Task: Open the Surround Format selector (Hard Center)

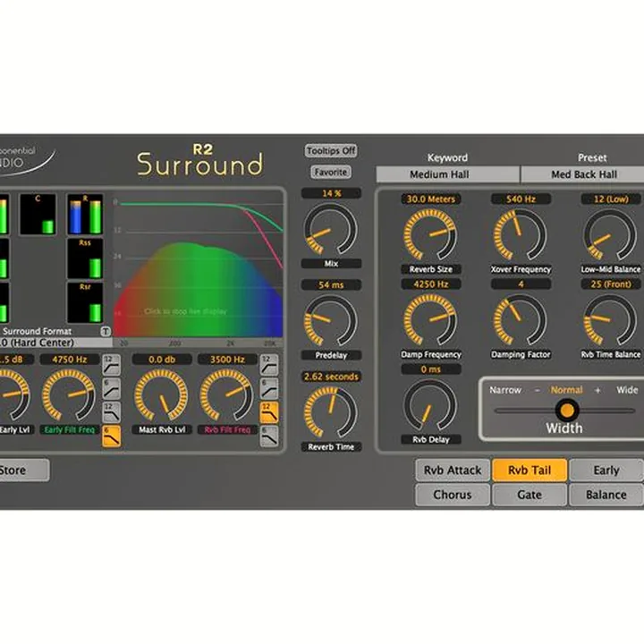Action: [55, 343]
